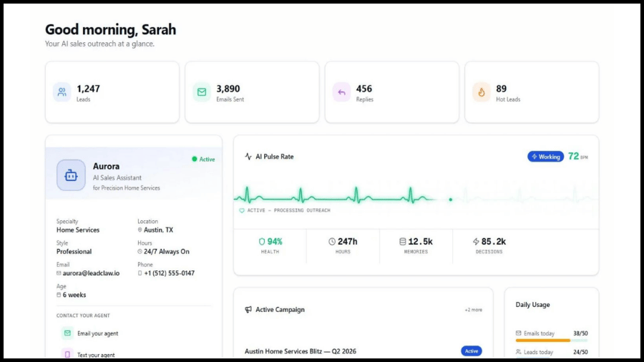Click the Replies arrow icon
Image resolution: width=644 pixels, height=362 pixels.
point(341,92)
